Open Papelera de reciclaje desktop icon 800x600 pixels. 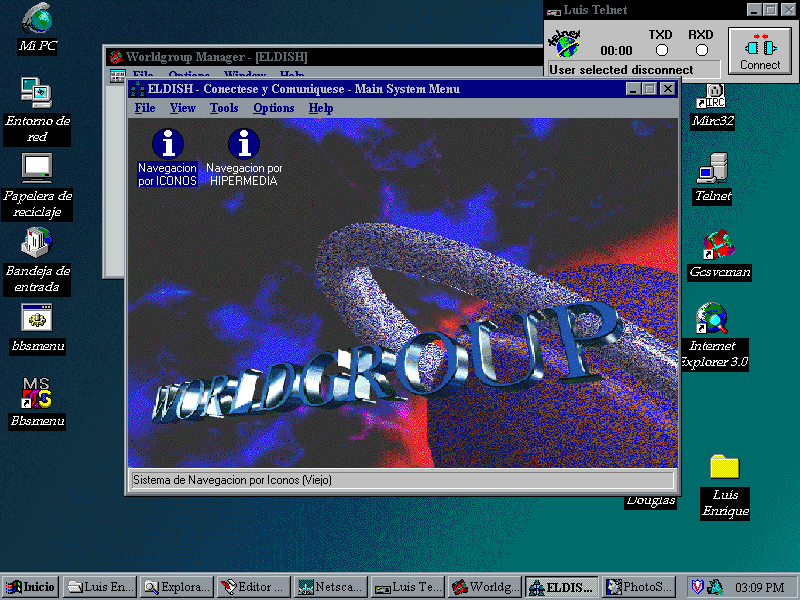(37, 186)
